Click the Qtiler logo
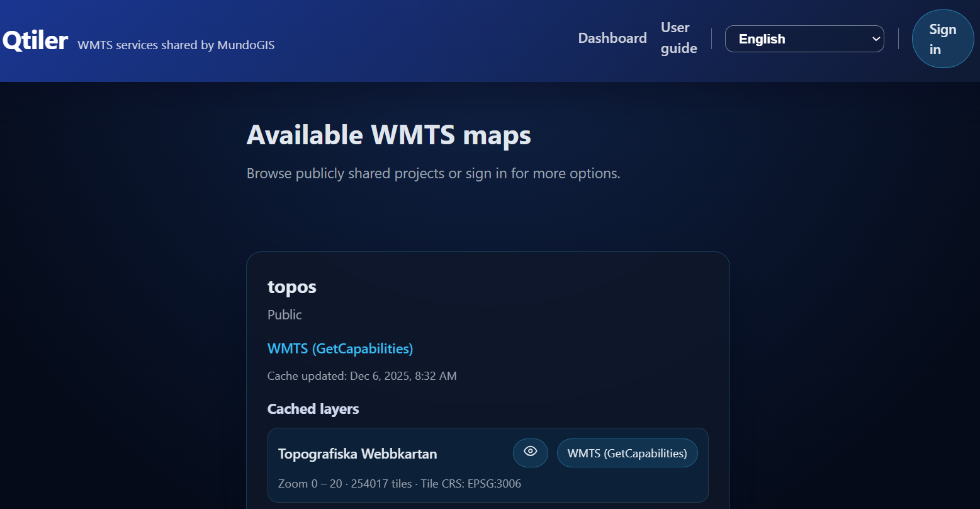Screen dimensions: 980x509 click(35, 41)
